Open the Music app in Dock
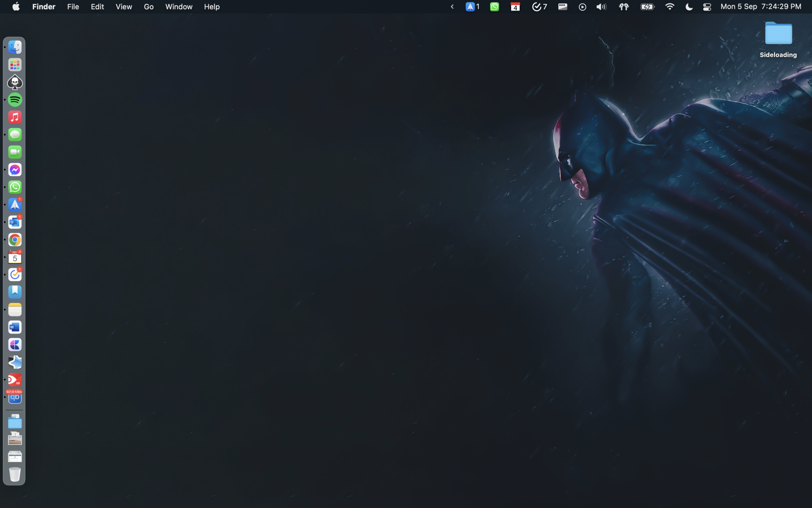The width and height of the screenshot is (812, 508). (x=15, y=117)
